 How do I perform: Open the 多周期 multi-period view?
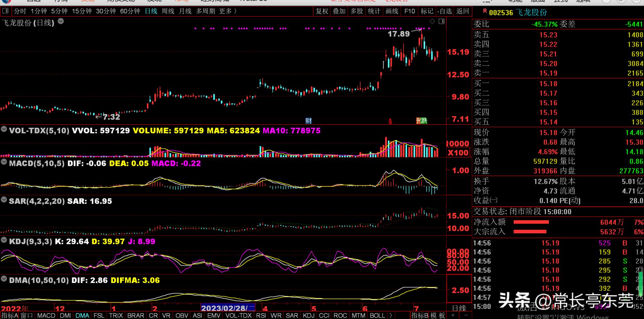[206, 11]
